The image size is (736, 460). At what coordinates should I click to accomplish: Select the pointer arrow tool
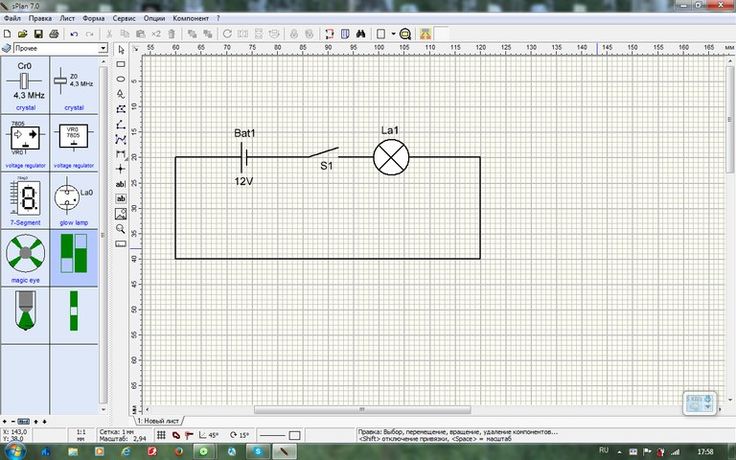(121, 50)
